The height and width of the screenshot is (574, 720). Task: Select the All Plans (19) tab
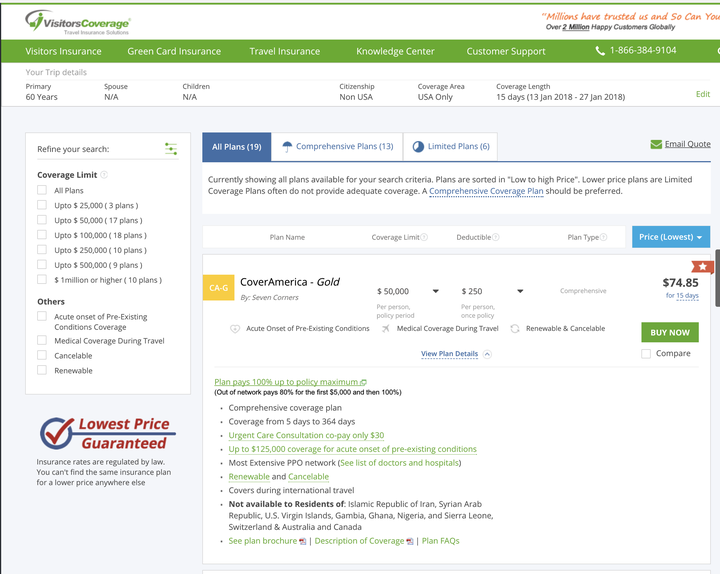tap(236, 147)
